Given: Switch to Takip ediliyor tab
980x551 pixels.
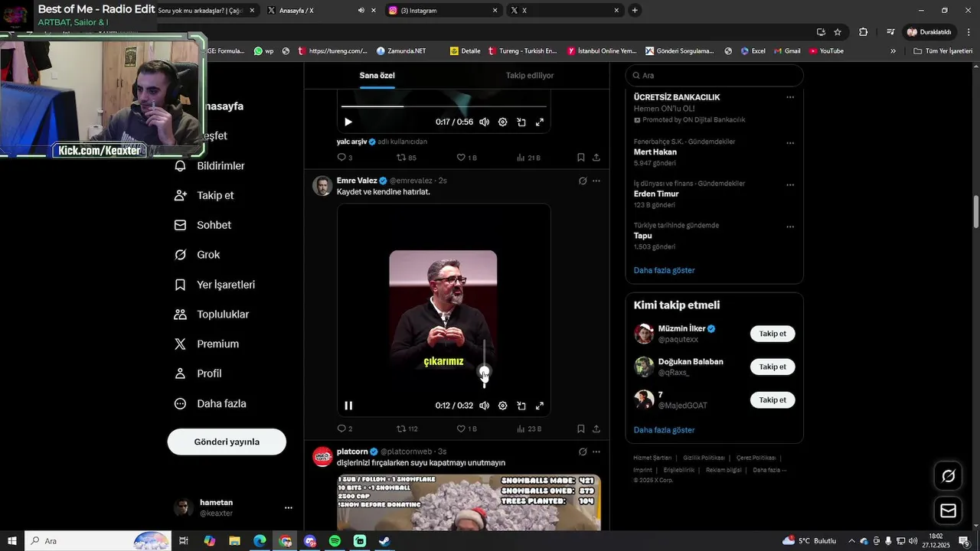Looking at the screenshot, I should click(530, 76).
